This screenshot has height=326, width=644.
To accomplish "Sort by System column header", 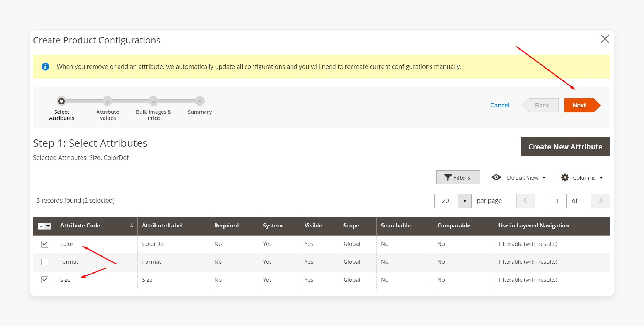I will click(279, 226).
